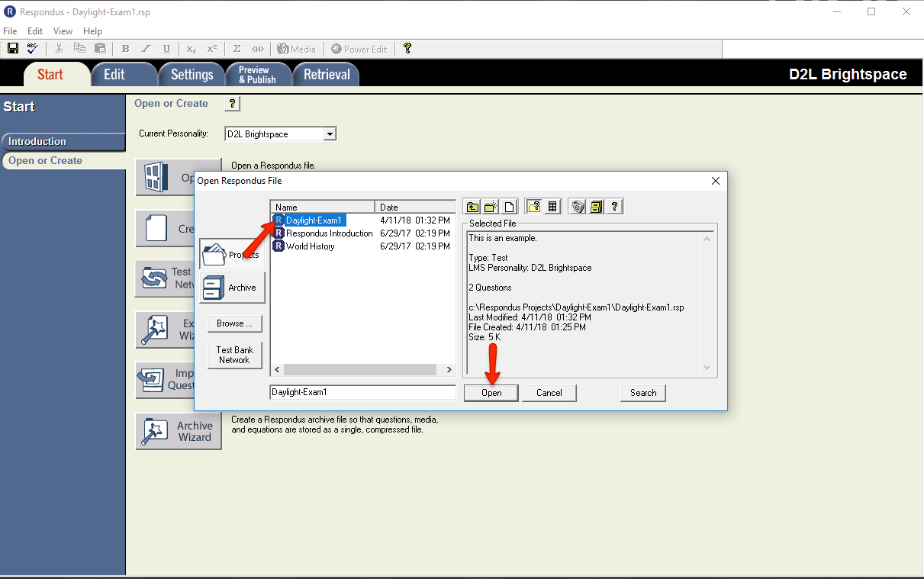
Task: Click help icon next to Open or Create
Action: tap(233, 104)
